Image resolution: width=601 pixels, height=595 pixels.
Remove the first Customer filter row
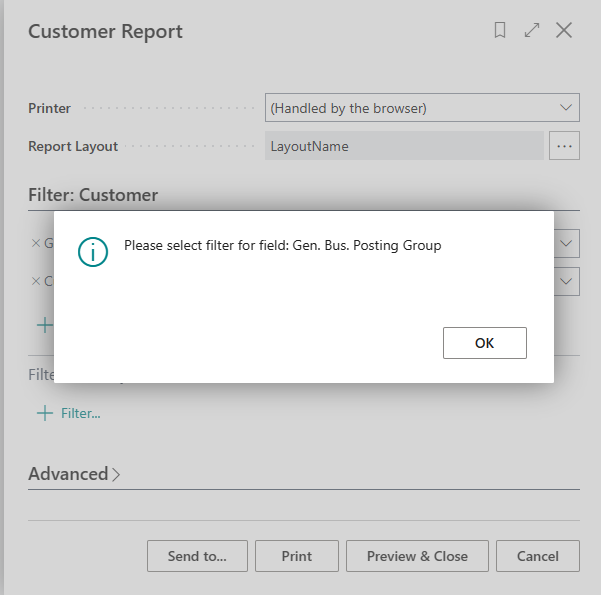[x=36, y=243]
